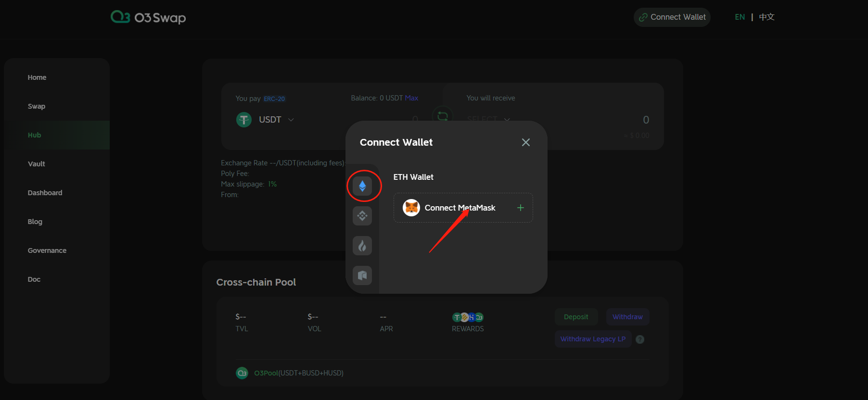The image size is (868, 400).
Task: Click the 'You pay' label
Action: coord(248,99)
